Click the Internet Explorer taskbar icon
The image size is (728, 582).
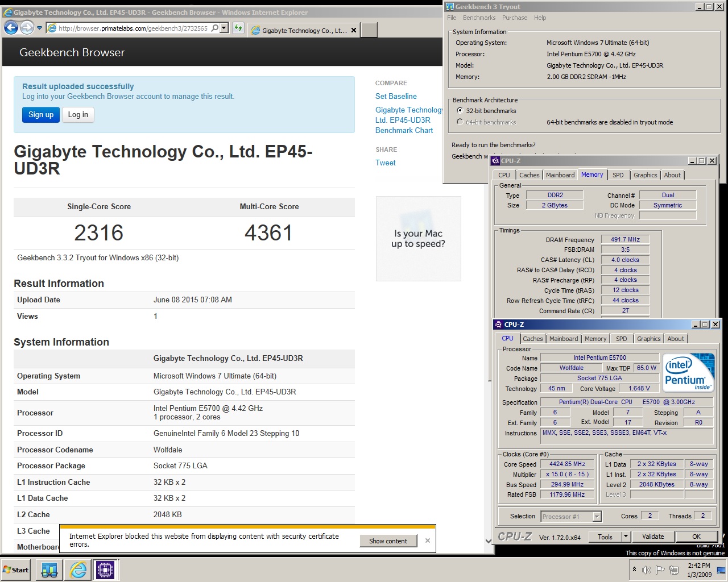[x=78, y=569]
